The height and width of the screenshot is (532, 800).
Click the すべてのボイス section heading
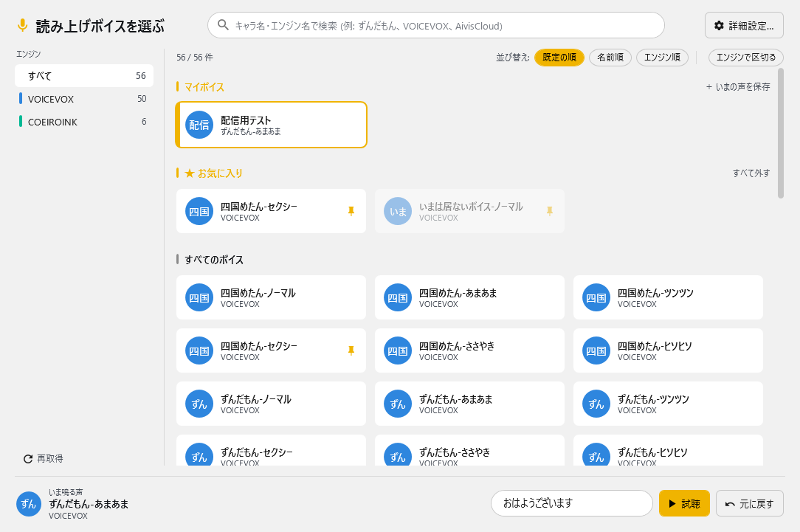pos(214,260)
